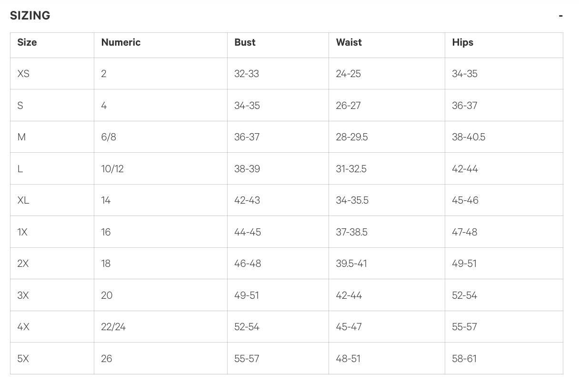Select the Numeric column header
This screenshot has width=579, height=392.
(121, 42)
